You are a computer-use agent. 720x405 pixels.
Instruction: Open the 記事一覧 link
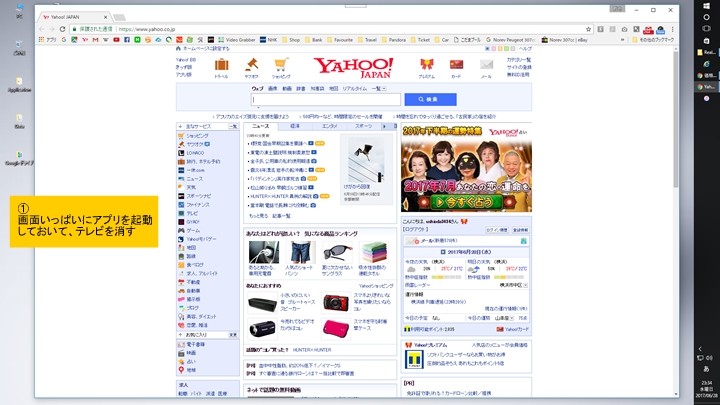tap(281, 216)
